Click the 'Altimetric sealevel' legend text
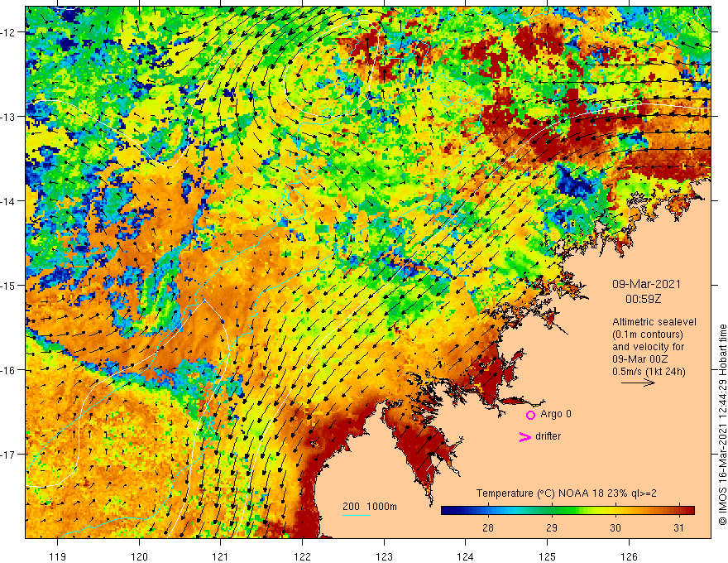 tap(654, 322)
